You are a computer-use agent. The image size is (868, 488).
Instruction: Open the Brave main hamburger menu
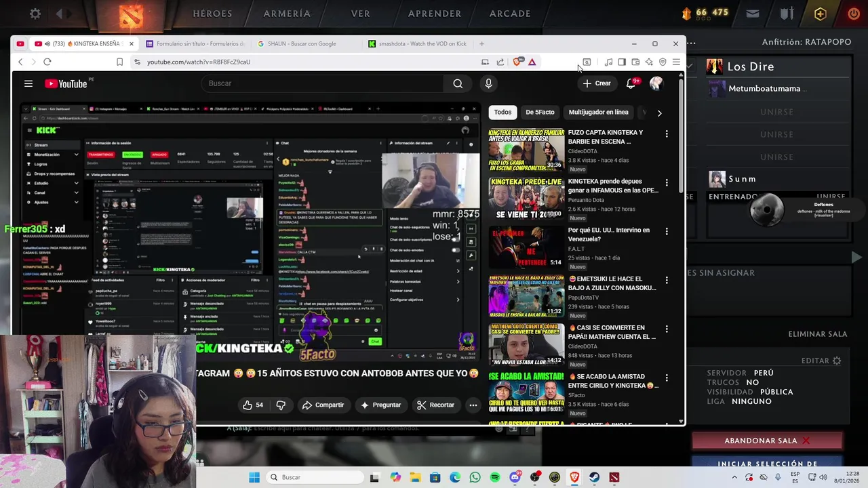click(x=676, y=62)
